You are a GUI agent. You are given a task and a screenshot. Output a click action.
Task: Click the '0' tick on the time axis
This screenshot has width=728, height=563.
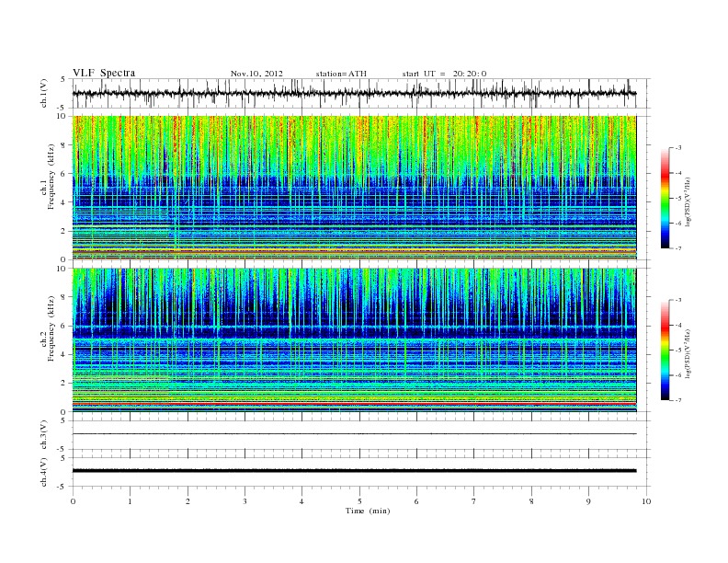73,501
